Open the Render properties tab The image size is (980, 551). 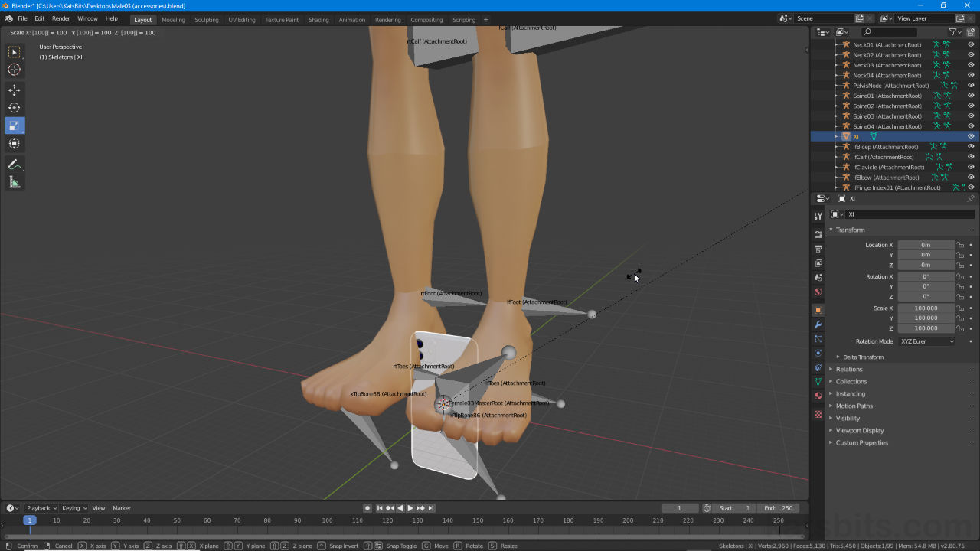(818, 234)
